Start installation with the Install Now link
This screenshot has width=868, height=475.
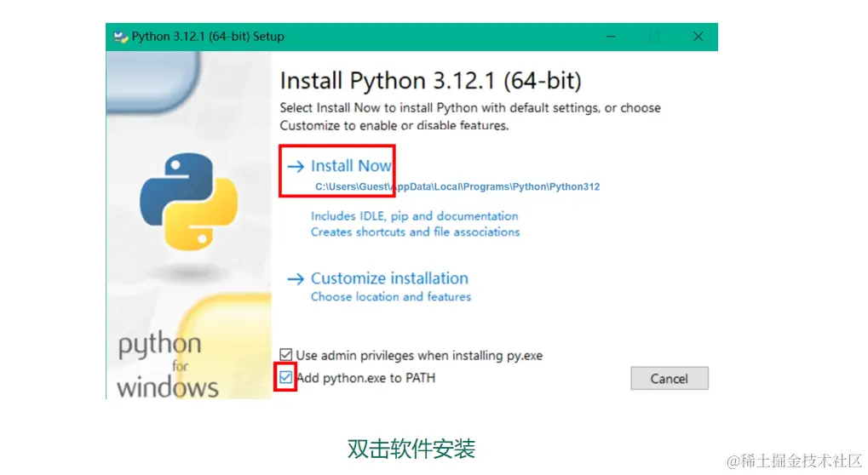click(x=351, y=166)
